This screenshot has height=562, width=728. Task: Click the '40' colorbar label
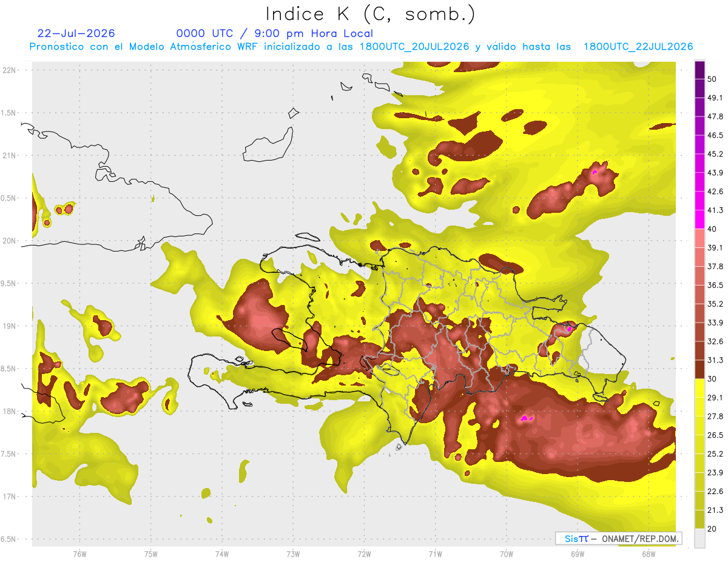tap(712, 229)
